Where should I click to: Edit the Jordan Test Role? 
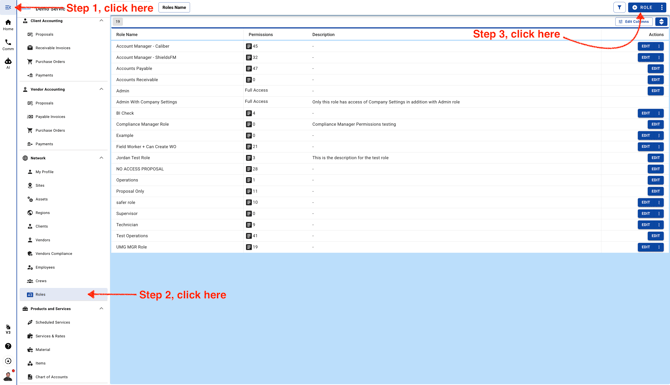click(655, 158)
